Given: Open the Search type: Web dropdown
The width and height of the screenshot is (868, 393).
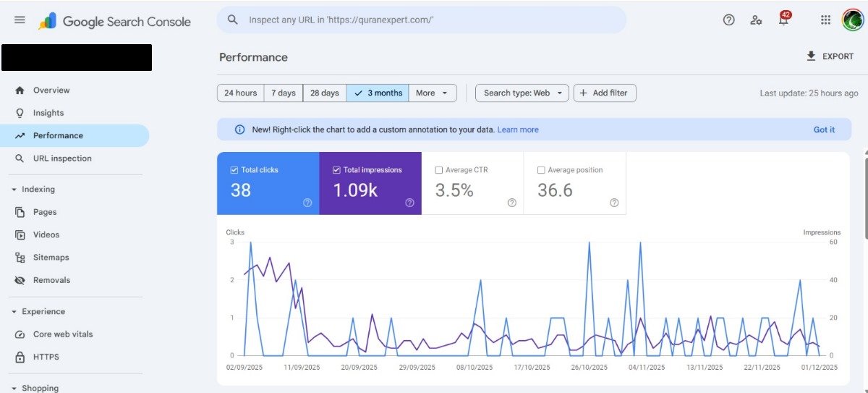Looking at the screenshot, I should [522, 93].
